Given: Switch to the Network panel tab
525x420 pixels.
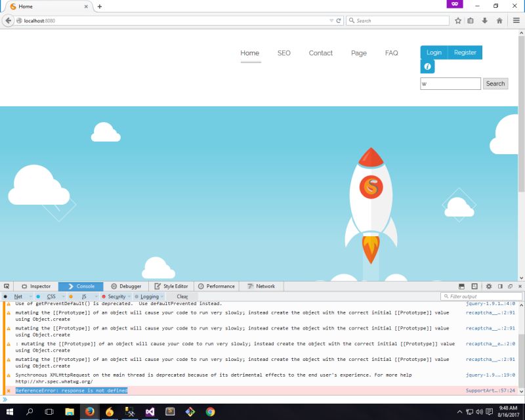Looking at the screenshot, I should [263, 286].
